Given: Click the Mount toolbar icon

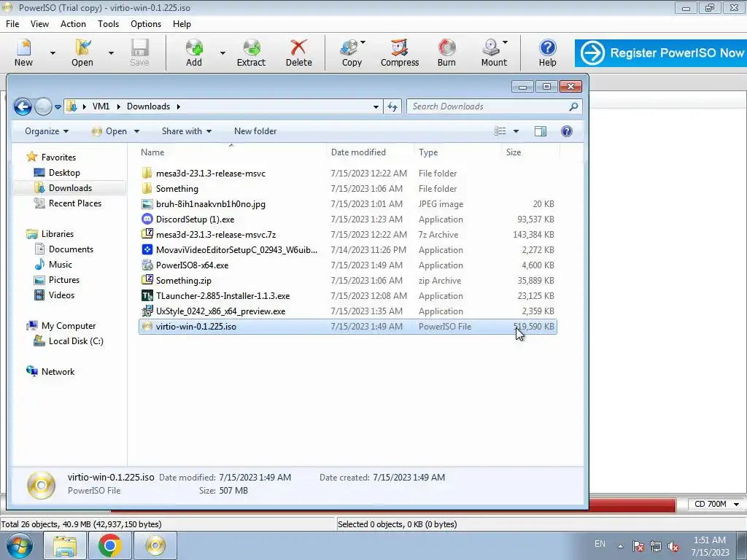Looking at the screenshot, I should point(494,52).
